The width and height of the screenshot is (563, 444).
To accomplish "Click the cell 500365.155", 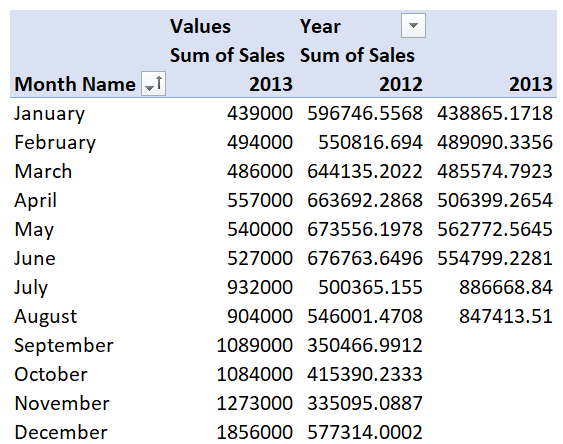I will click(x=370, y=288).
